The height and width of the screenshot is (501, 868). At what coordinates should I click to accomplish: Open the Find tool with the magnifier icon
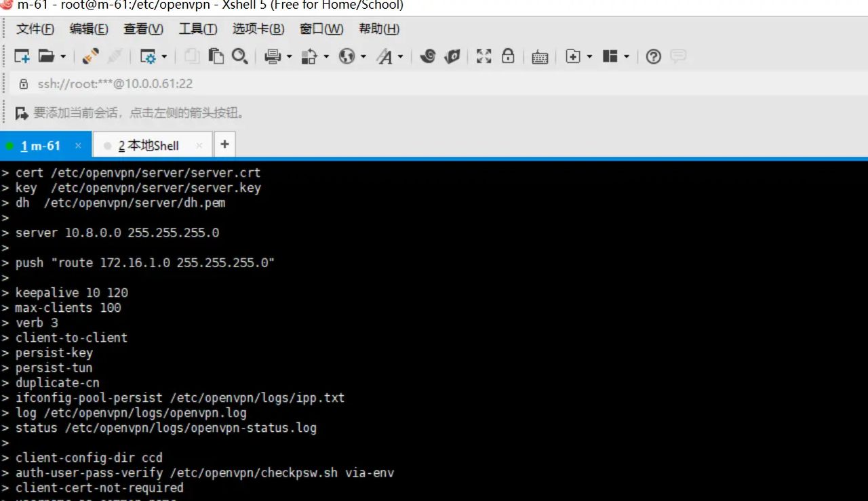pos(239,56)
